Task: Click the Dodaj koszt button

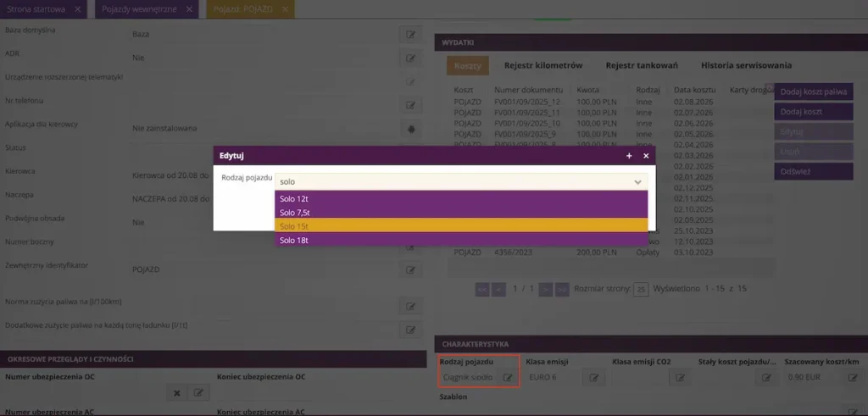Action: [814, 112]
